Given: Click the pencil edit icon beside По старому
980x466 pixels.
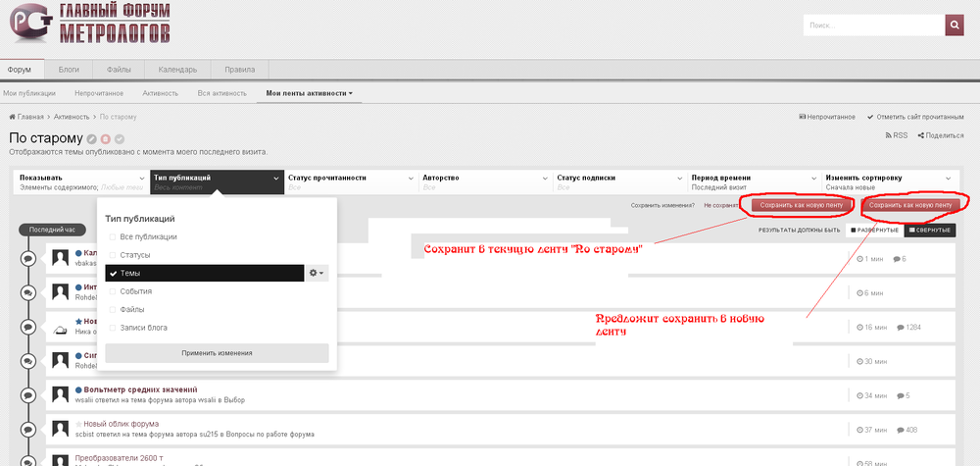Looking at the screenshot, I should click(x=91, y=139).
